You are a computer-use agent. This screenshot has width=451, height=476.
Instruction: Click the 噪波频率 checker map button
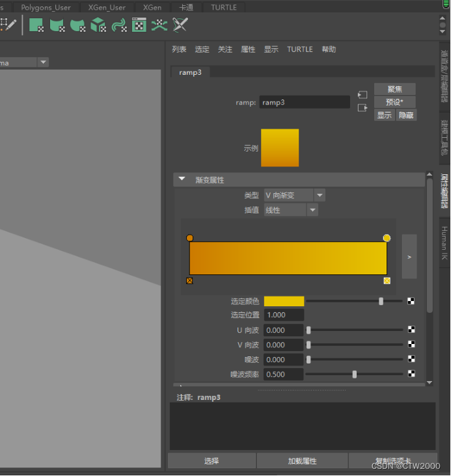pos(411,373)
